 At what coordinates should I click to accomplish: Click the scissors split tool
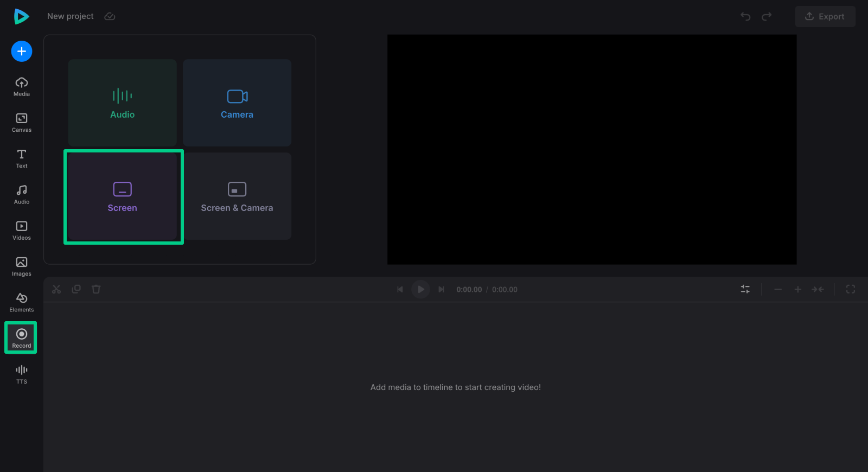pyautogui.click(x=56, y=290)
